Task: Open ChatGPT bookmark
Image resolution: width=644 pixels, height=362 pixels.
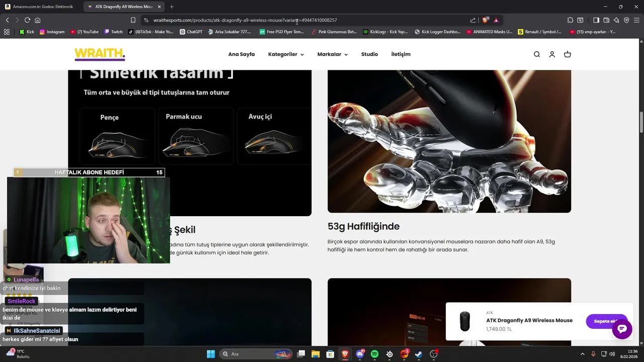Action: (x=191, y=32)
